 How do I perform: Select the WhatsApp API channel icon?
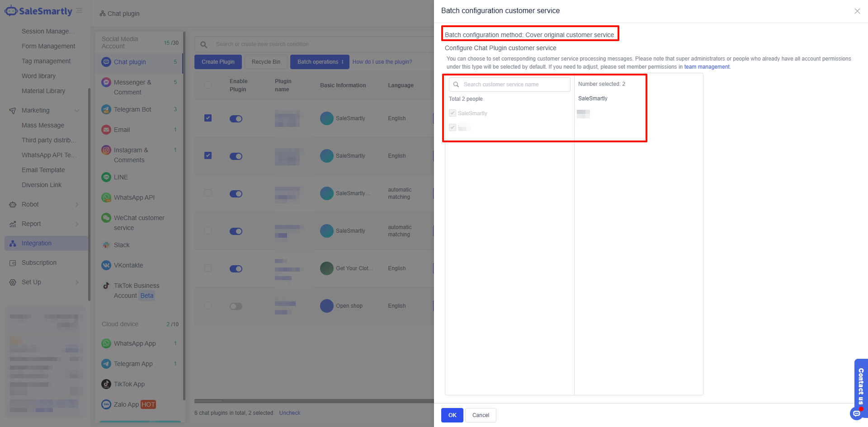pos(106,197)
